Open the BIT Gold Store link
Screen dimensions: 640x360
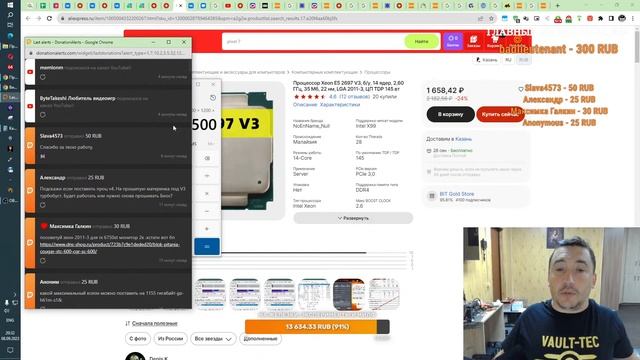pos(457,194)
